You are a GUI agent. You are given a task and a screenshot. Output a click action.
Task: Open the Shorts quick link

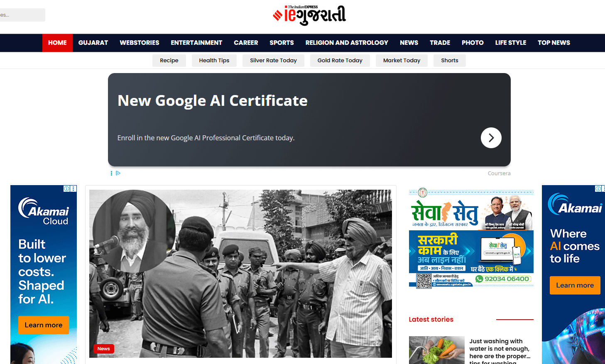pos(450,61)
